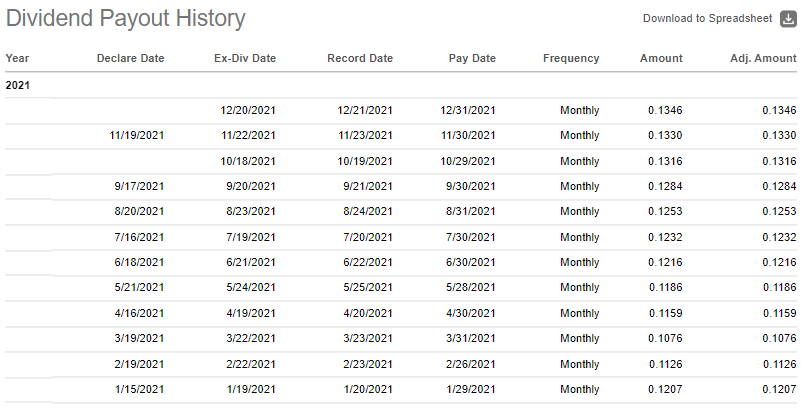This screenshot has height=411, width=809.
Task: Open the Download to Spreadsheet link
Action: point(707,19)
